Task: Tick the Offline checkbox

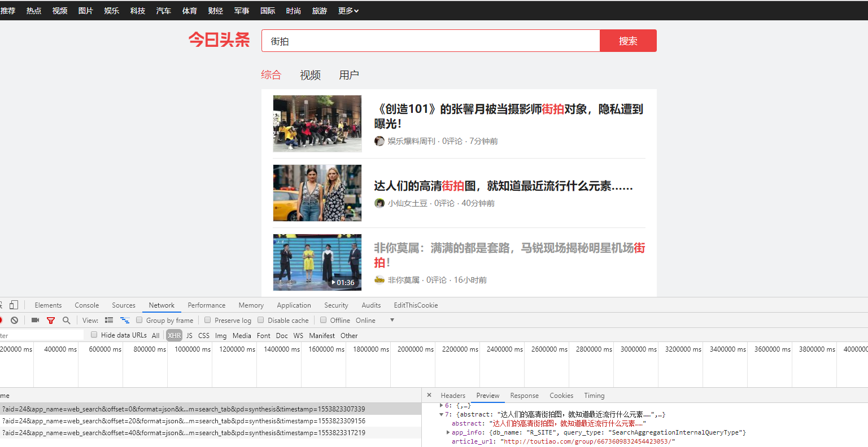Action: (x=324, y=320)
